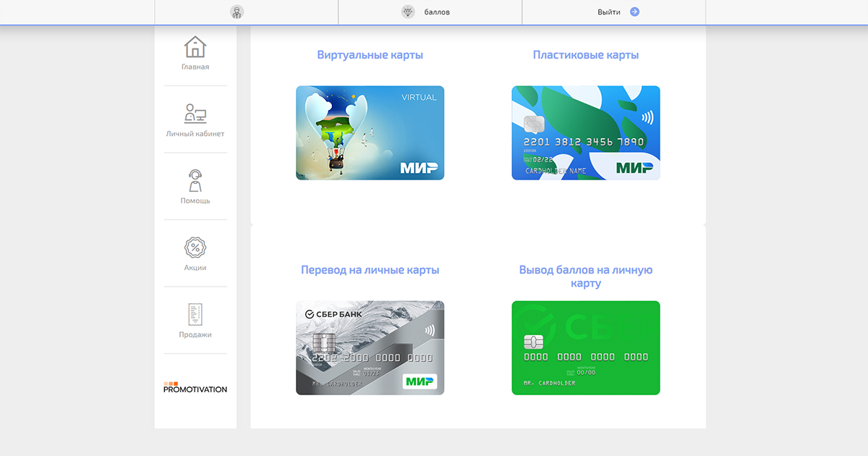Choose the virtual MIR balloon card image
The image size is (868, 456).
tap(370, 133)
